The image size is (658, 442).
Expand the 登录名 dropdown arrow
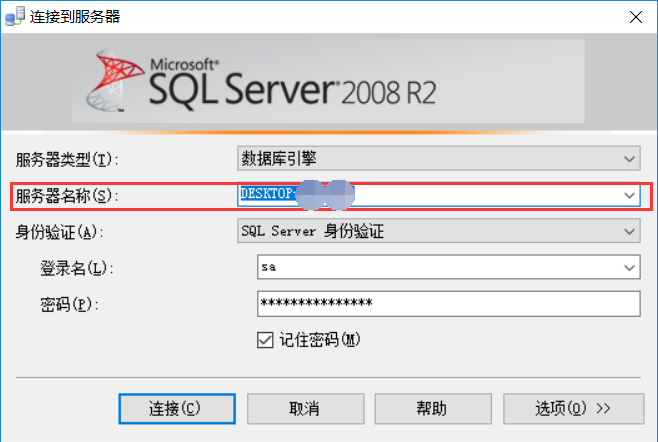[x=629, y=267]
